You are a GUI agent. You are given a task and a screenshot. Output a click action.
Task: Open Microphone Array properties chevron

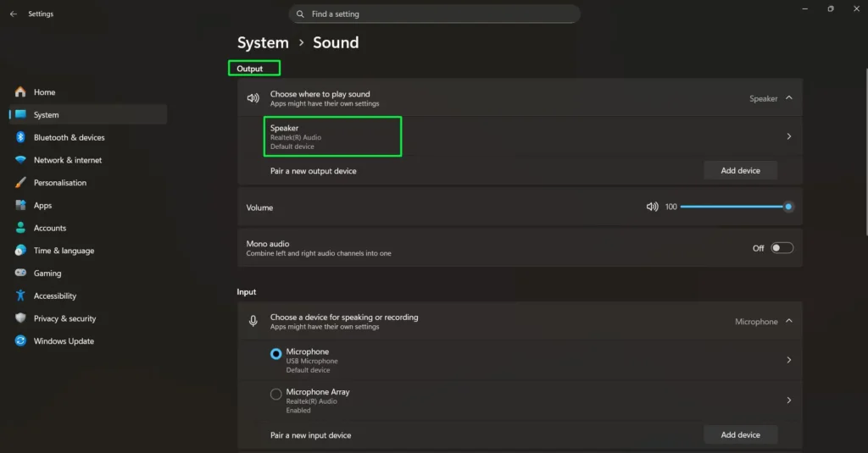pyautogui.click(x=789, y=400)
